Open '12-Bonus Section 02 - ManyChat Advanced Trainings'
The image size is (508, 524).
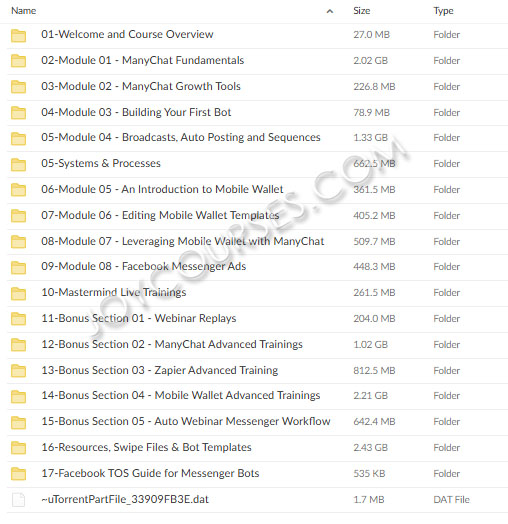(172, 344)
